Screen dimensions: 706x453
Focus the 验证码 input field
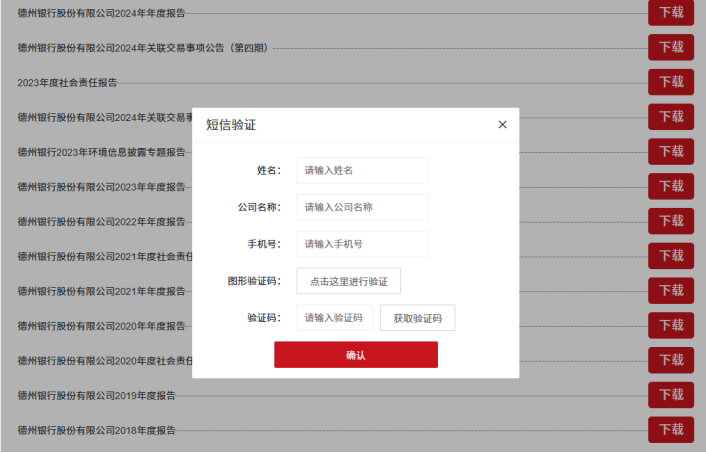tap(335, 318)
